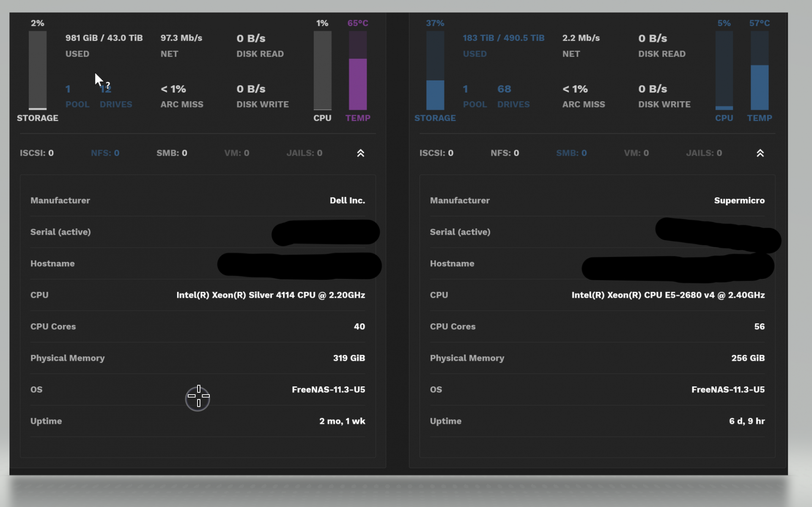Collapse the Supermicro system details chevron
The width and height of the screenshot is (812, 507).
click(x=760, y=153)
